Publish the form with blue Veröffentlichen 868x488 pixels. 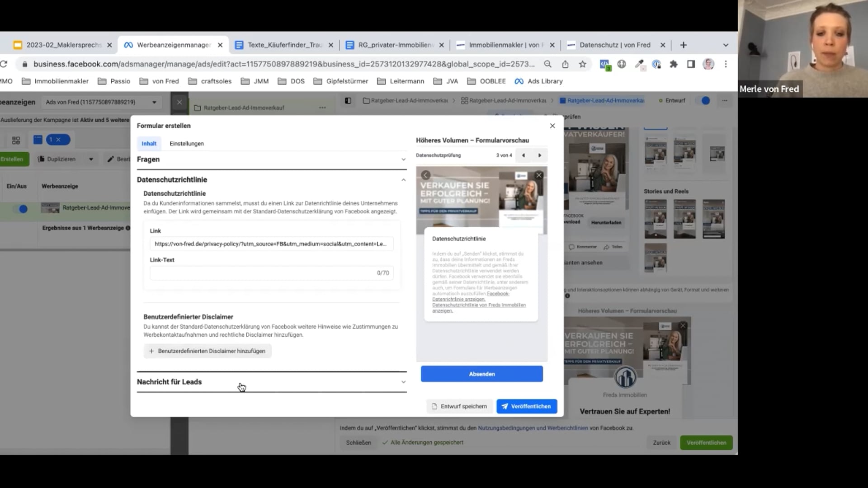[527, 406]
